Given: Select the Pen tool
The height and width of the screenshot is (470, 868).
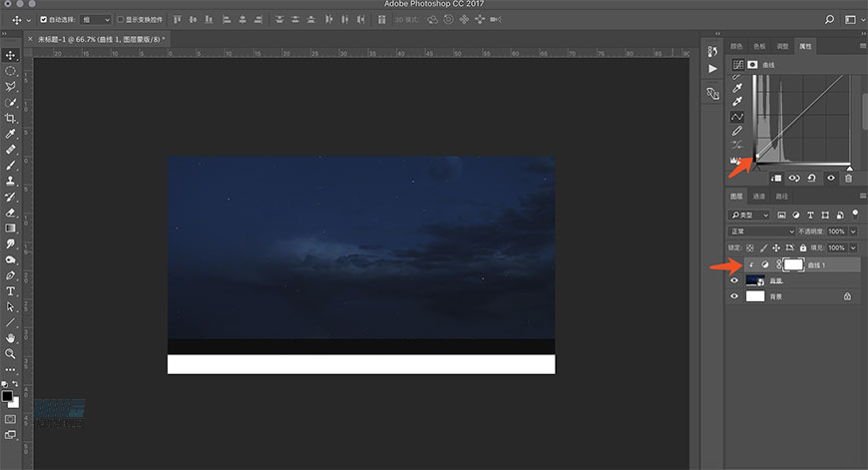Looking at the screenshot, I should coord(11,275).
